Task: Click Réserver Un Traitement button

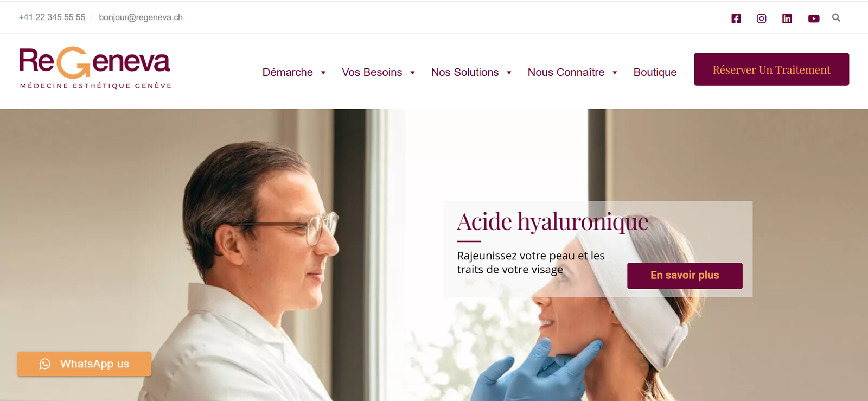Action: point(771,69)
